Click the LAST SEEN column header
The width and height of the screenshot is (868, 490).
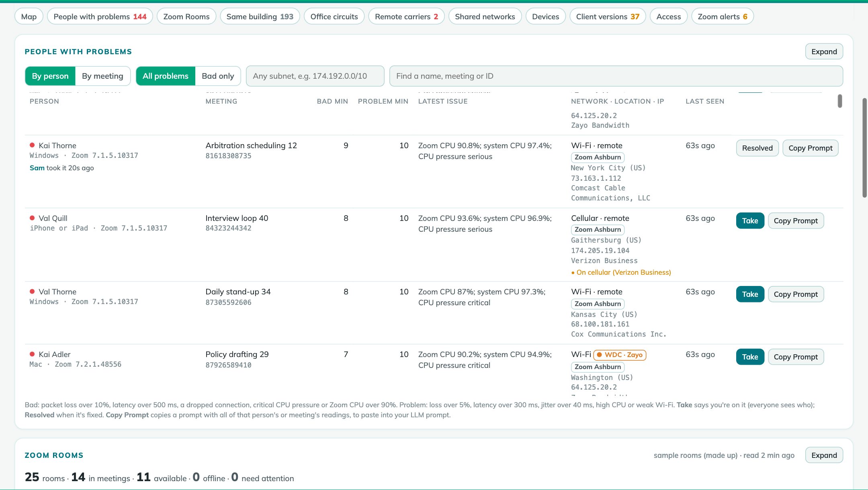click(x=705, y=101)
